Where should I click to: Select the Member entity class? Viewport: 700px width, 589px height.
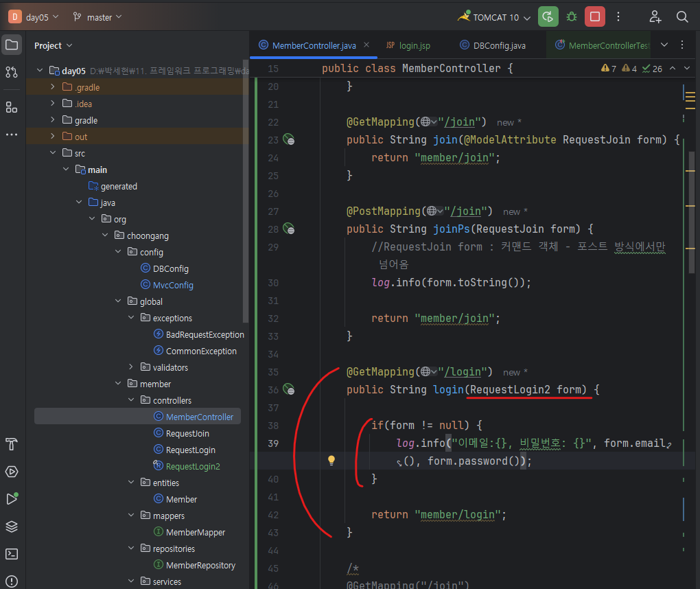click(176, 499)
